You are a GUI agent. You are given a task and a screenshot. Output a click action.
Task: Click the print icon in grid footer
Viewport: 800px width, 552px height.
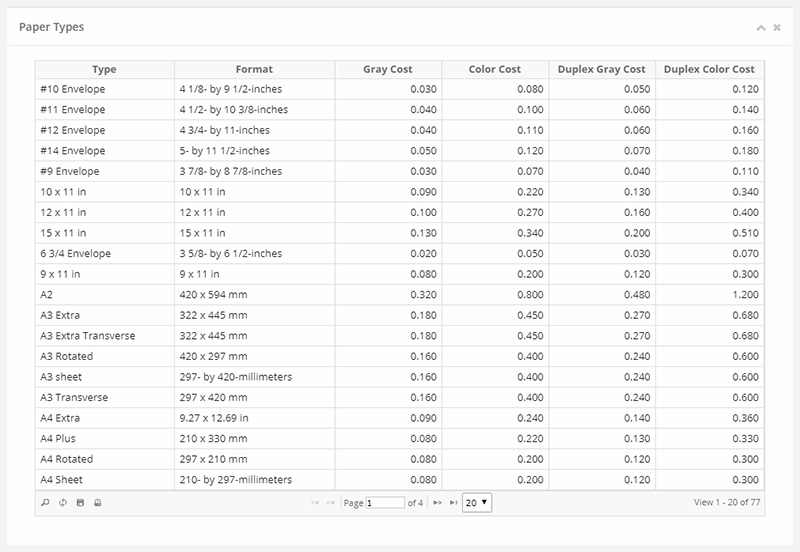tap(98, 503)
